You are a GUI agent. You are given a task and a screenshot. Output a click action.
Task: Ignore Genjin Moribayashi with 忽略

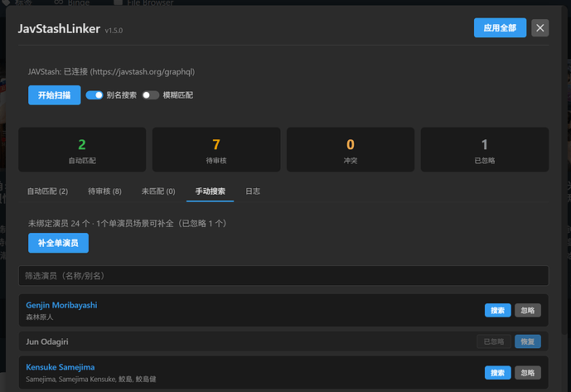(528, 311)
